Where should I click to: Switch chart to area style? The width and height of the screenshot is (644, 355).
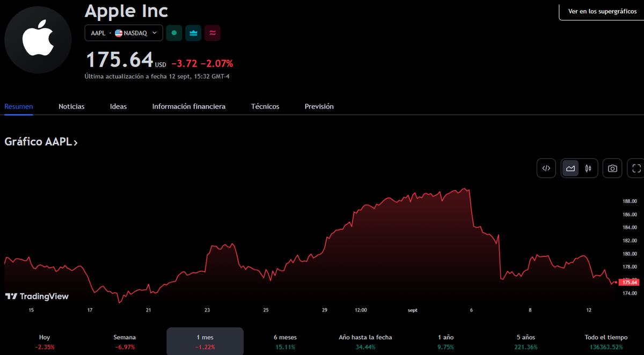pos(570,168)
